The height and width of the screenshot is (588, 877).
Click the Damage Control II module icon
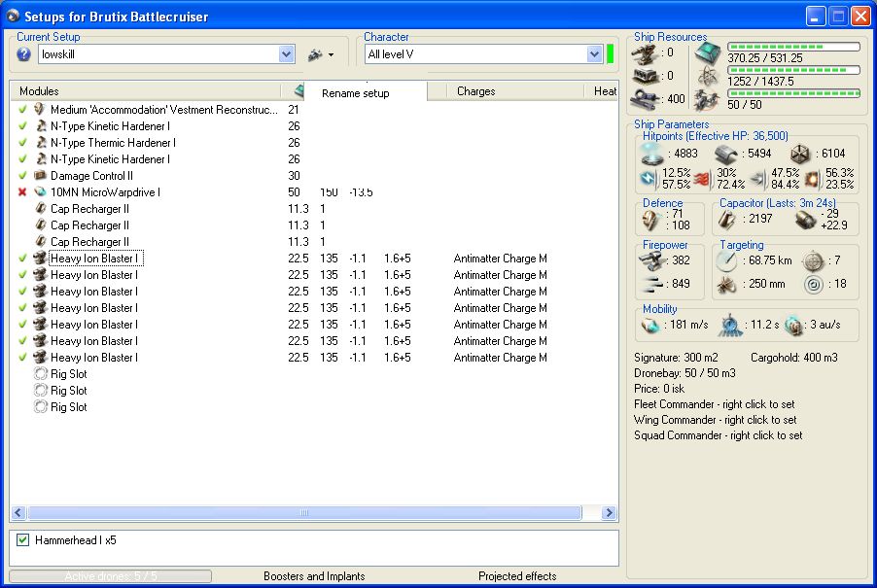(x=41, y=176)
